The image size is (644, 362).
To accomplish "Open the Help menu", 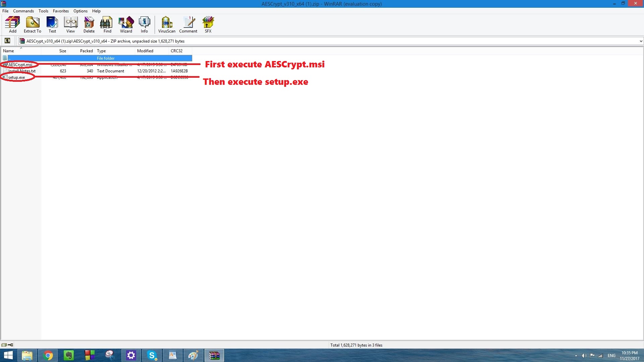I will coord(96,11).
